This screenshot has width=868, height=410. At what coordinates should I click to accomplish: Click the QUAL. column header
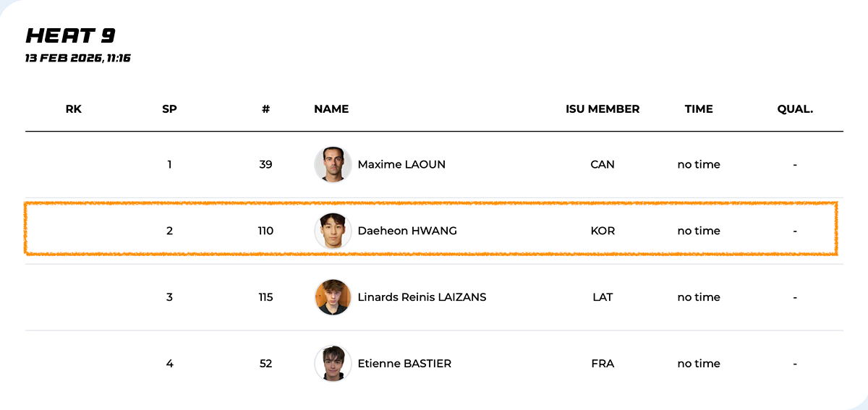coord(795,109)
